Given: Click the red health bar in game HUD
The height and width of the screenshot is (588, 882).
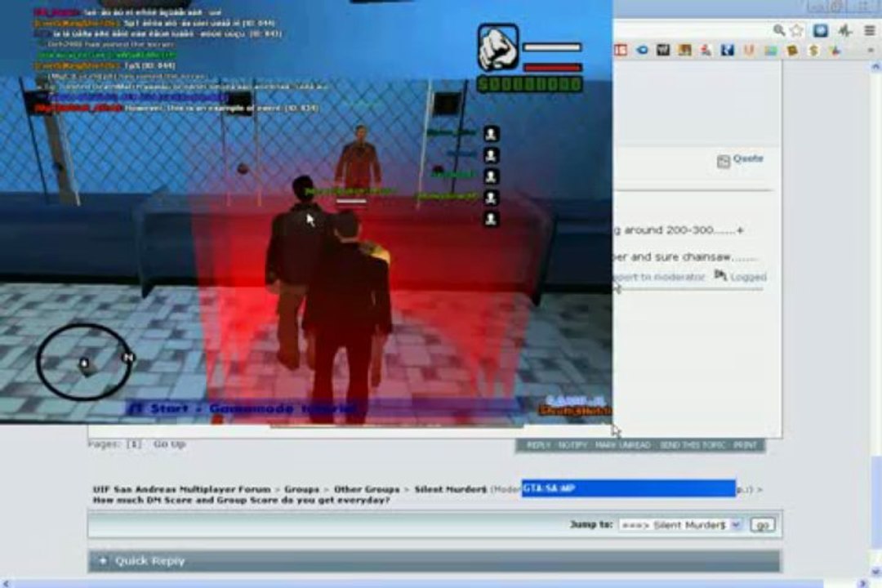Looking at the screenshot, I should [552, 68].
